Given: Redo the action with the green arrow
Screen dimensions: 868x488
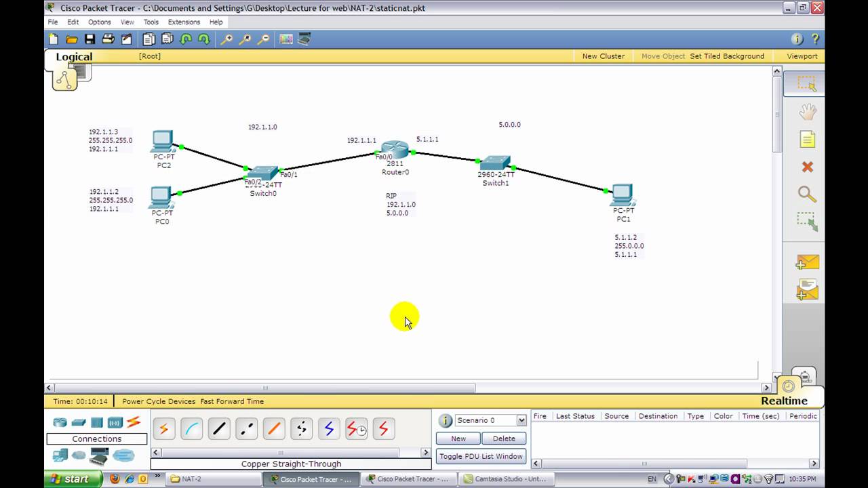Looking at the screenshot, I should (x=203, y=39).
